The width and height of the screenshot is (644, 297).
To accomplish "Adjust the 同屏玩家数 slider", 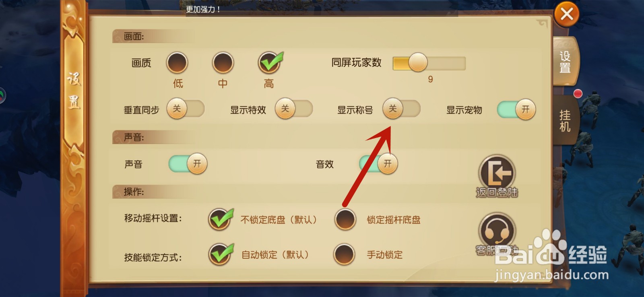I will (x=429, y=63).
